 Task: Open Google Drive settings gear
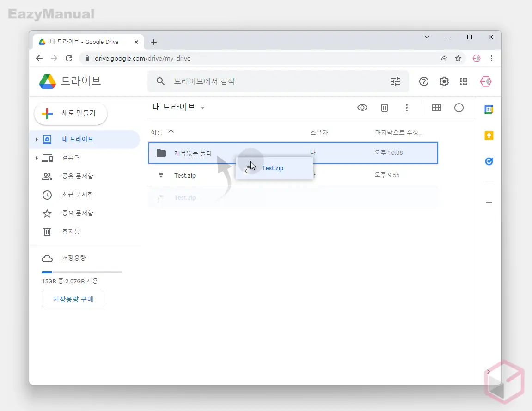(444, 81)
